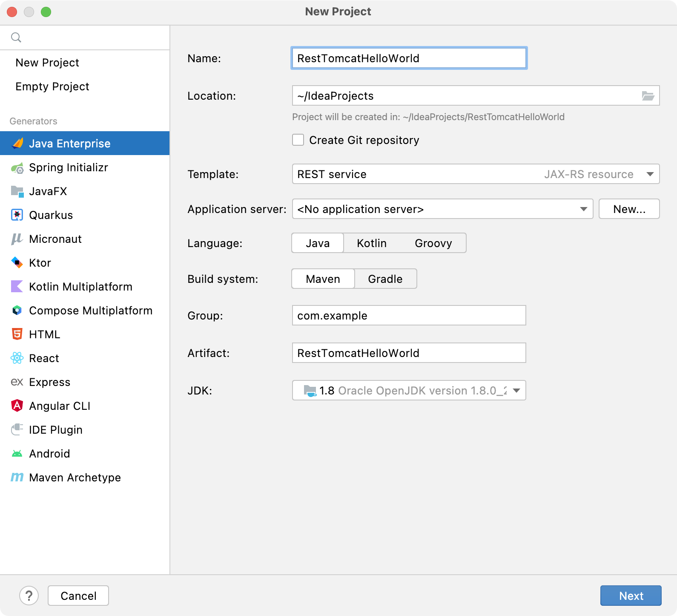
Task: Click the JavaFX folder icon
Action: pyautogui.click(x=17, y=192)
